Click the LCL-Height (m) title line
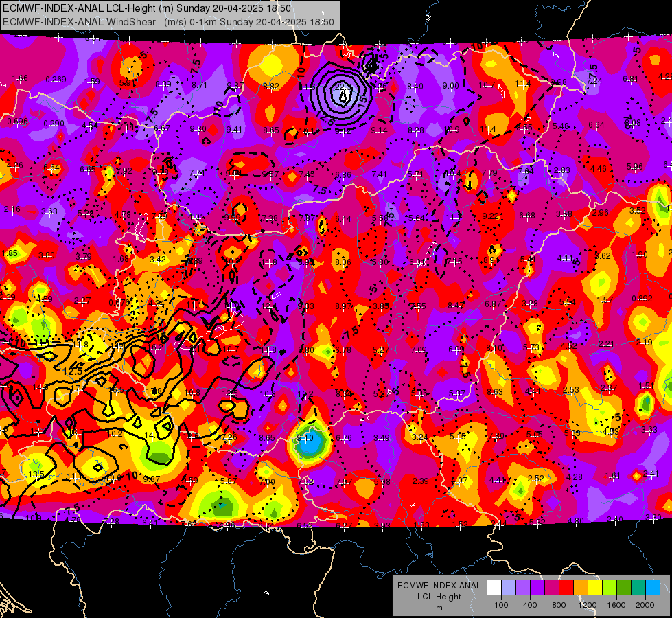 [147, 8]
